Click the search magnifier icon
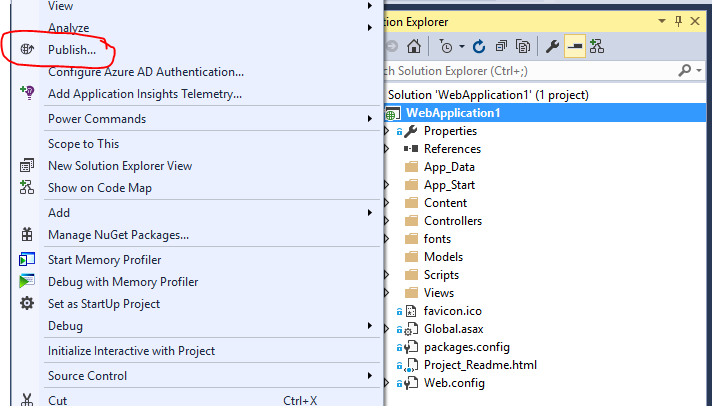This screenshot has height=406, width=712. coord(685,70)
